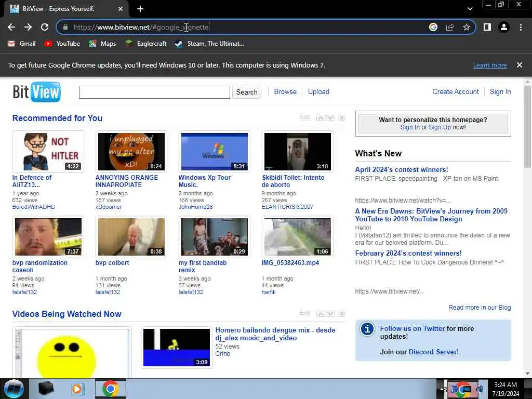Open a new tab with plus button
The height and width of the screenshot is (399, 532).
coord(140,9)
